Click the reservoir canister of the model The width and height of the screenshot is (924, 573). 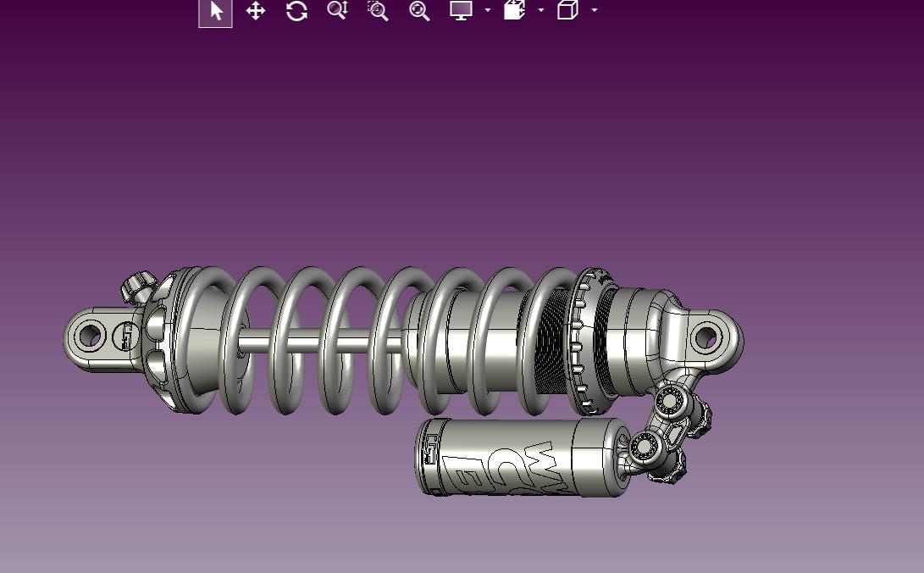pos(522,457)
